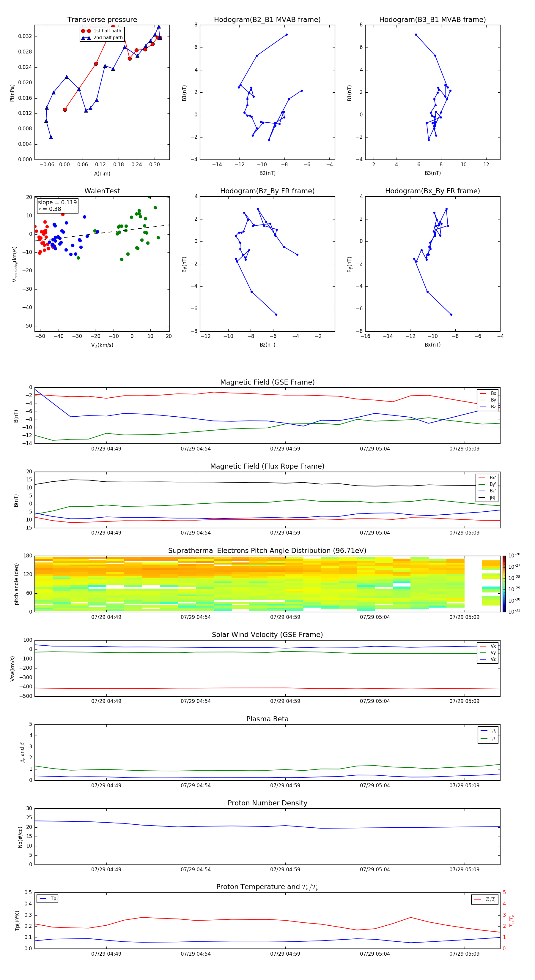Click the 'Solar Wind Velocity (GSE Frame)' title

point(267,635)
